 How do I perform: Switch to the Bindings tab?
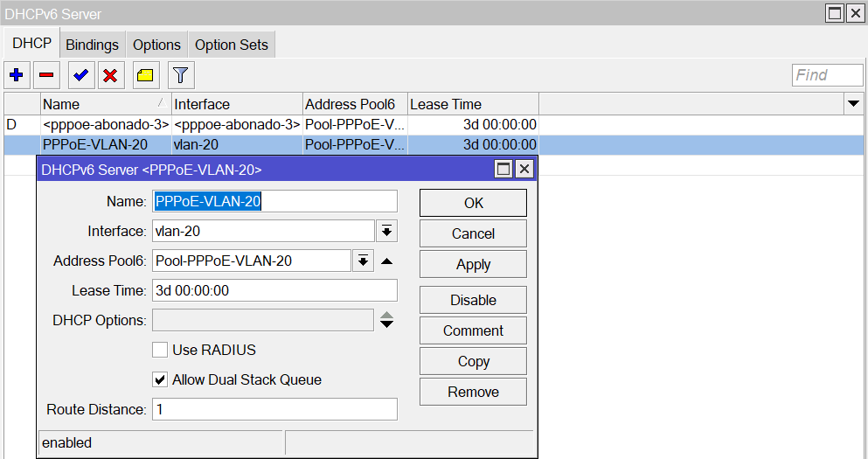(x=92, y=45)
